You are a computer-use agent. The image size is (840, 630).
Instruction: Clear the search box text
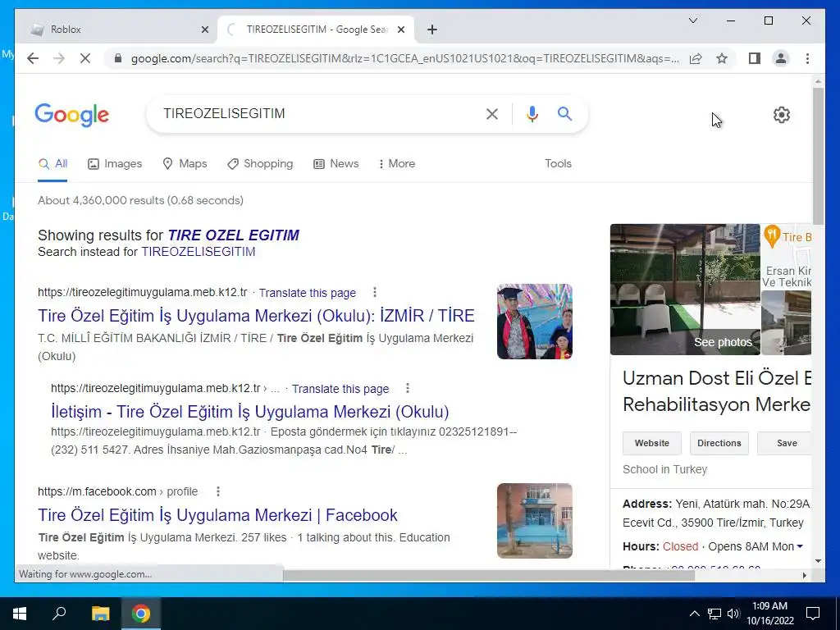[x=492, y=113]
